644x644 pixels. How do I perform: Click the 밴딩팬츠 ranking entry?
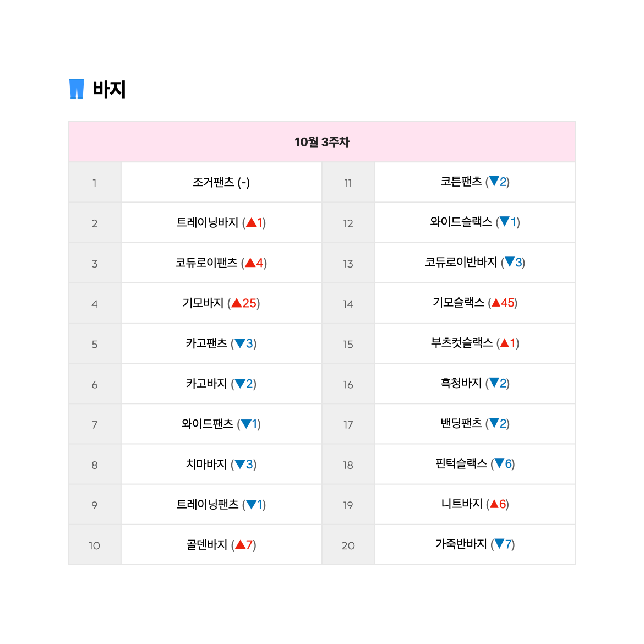(x=475, y=423)
